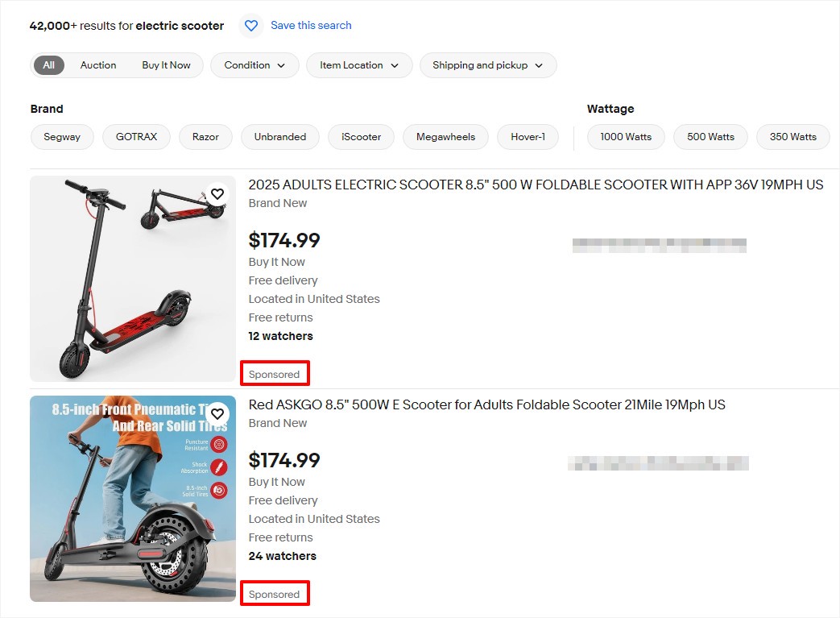Open the Buy It Now filter

coord(166,65)
